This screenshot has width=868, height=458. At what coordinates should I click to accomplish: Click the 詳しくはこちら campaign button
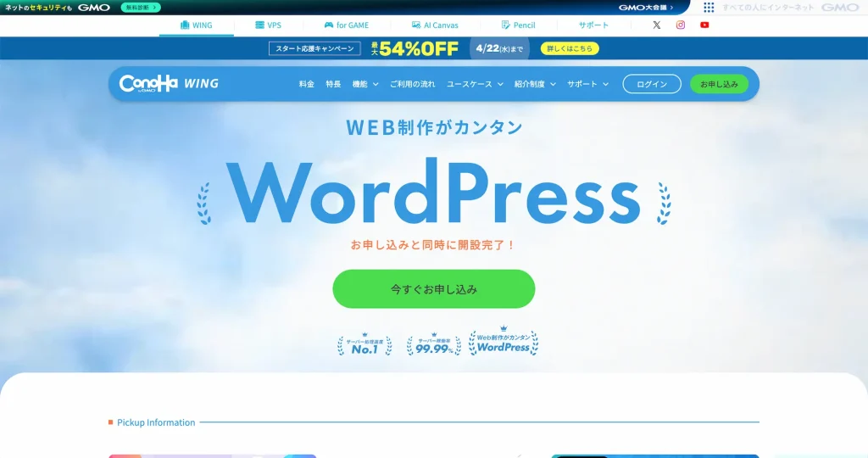[570, 48]
